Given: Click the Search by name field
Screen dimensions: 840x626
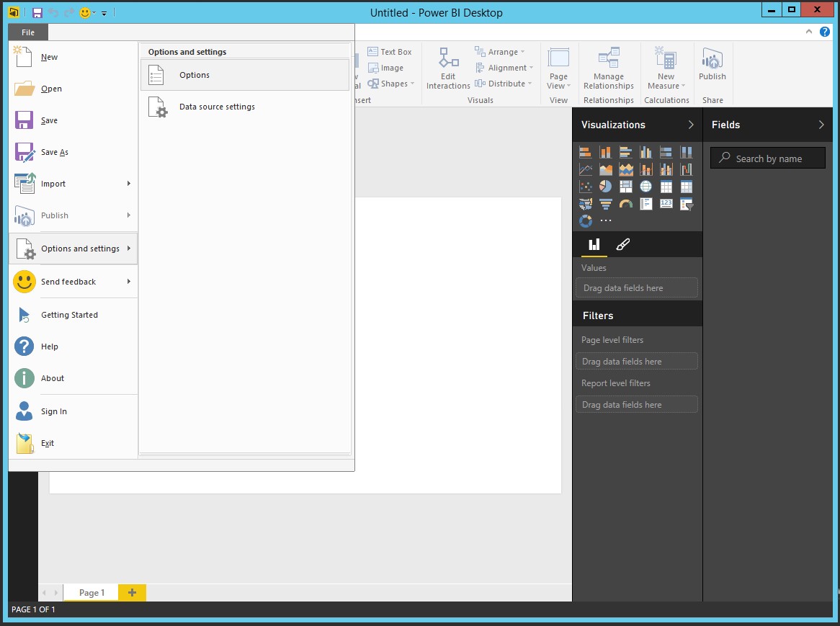Looking at the screenshot, I should click(768, 158).
